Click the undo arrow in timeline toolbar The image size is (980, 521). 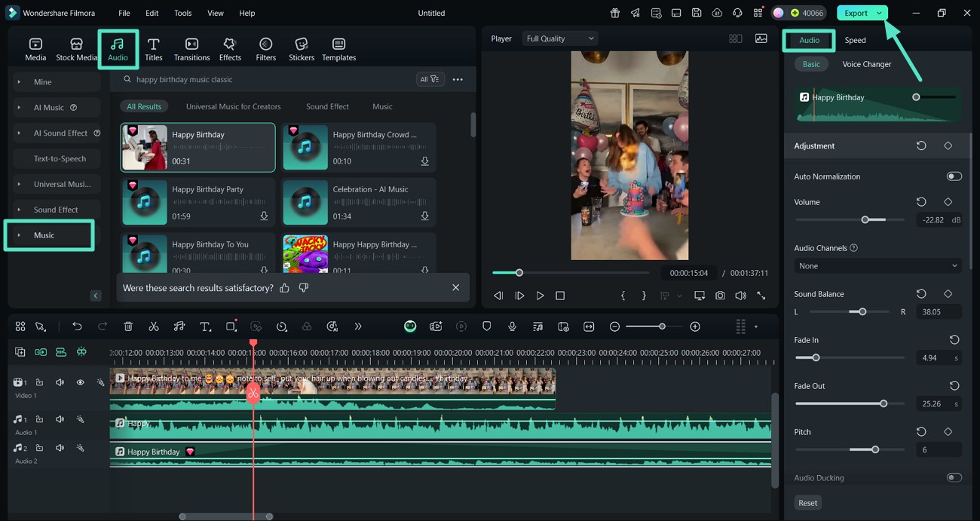point(77,326)
